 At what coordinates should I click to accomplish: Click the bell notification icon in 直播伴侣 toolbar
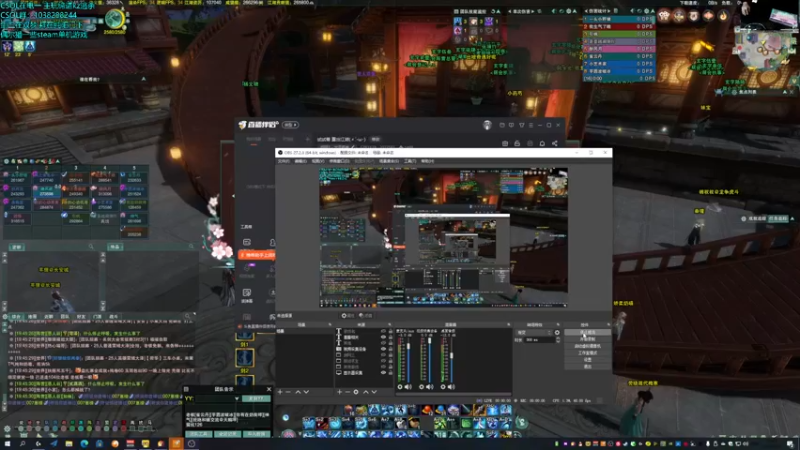[x=542, y=143]
